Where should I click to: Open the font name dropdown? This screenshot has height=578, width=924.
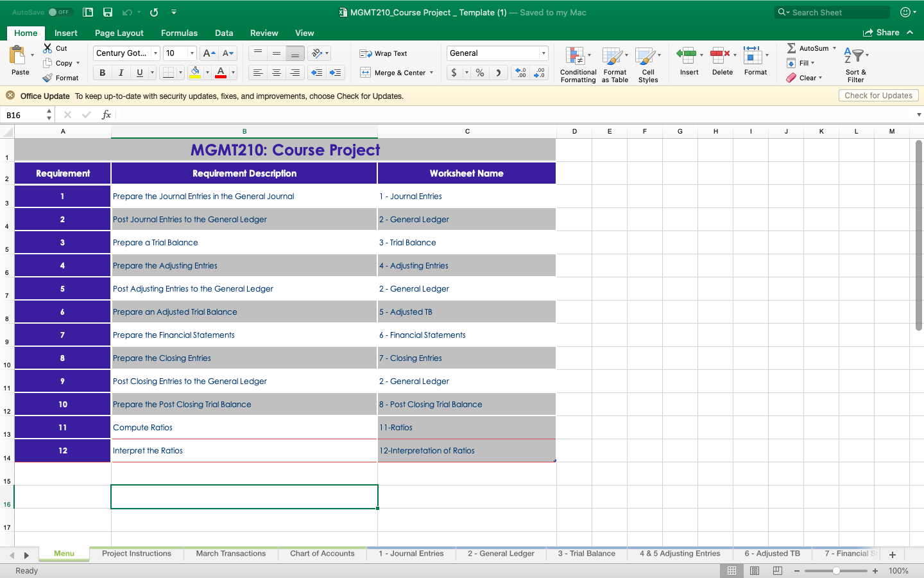point(155,53)
